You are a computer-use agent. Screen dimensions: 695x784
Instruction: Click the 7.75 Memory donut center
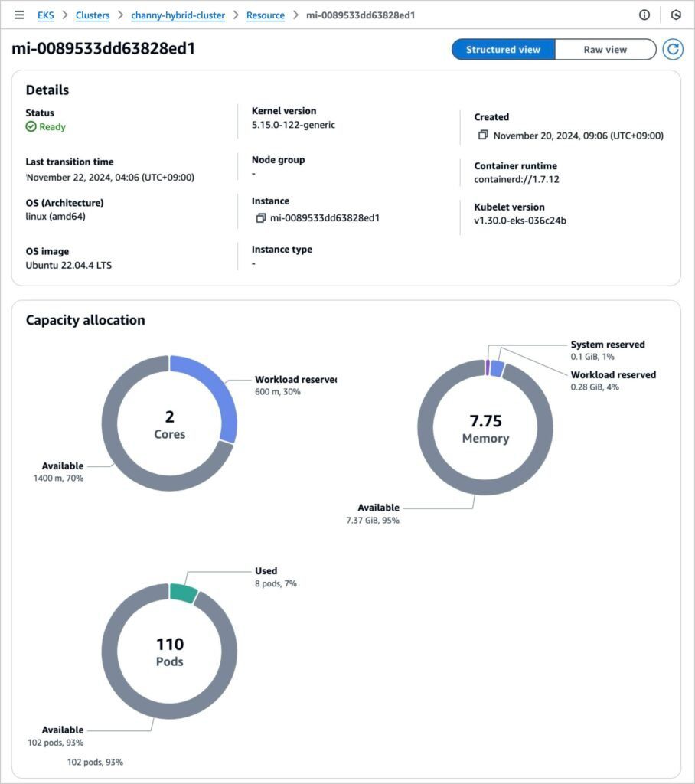(x=485, y=428)
